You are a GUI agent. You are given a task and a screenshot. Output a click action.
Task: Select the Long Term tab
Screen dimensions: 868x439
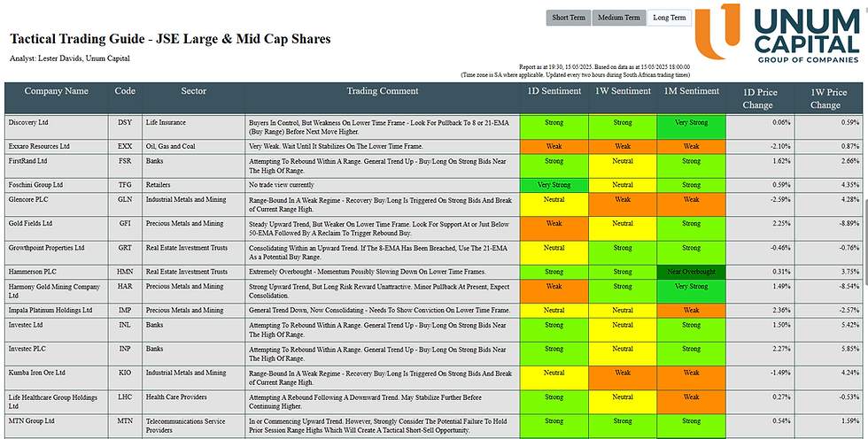[x=670, y=18]
